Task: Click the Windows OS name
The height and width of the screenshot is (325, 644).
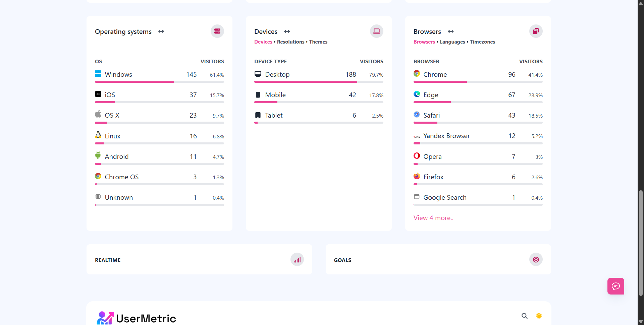Action: pyautogui.click(x=118, y=74)
